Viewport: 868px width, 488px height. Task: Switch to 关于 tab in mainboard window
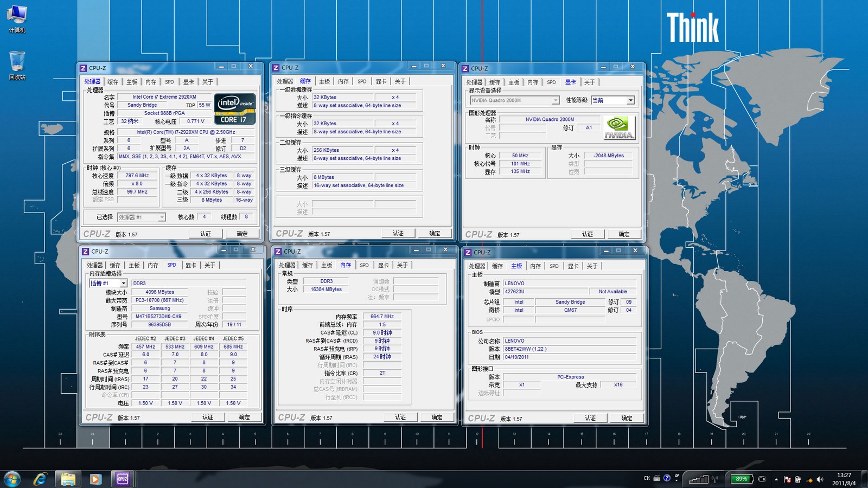click(x=592, y=266)
